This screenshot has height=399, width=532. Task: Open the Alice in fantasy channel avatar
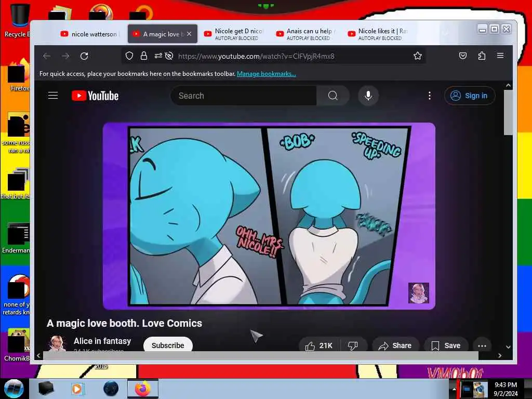(57, 343)
